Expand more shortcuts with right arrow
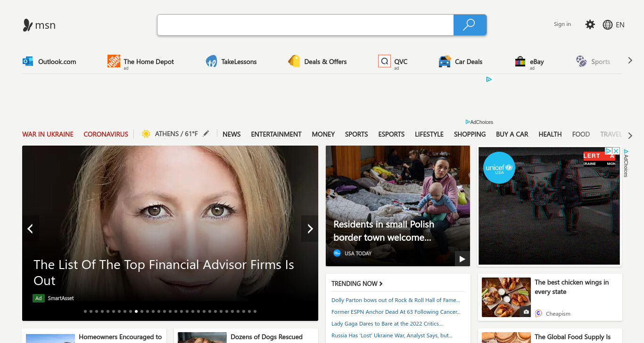This screenshot has height=343, width=644. (630, 61)
